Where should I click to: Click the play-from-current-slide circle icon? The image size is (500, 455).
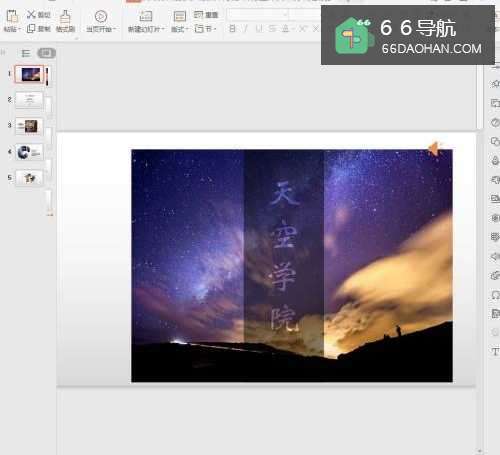(x=101, y=16)
